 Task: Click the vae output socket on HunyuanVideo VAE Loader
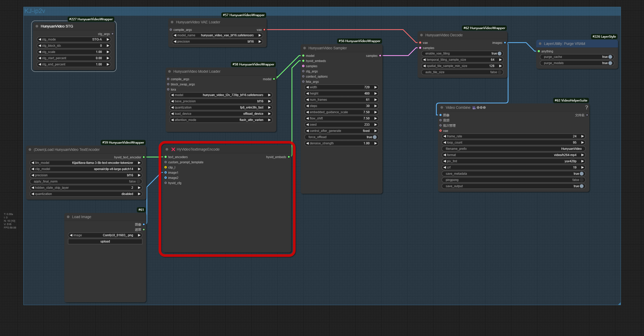pyautogui.click(x=264, y=30)
